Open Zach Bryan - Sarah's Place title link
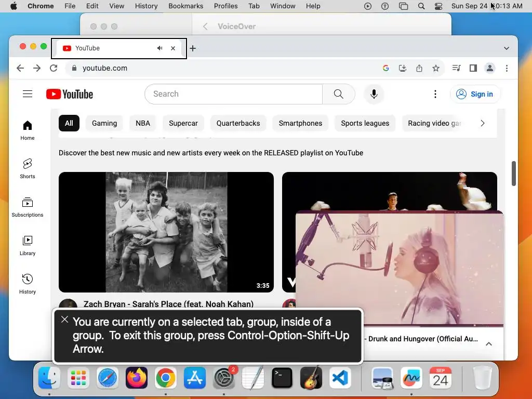 point(169,303)
